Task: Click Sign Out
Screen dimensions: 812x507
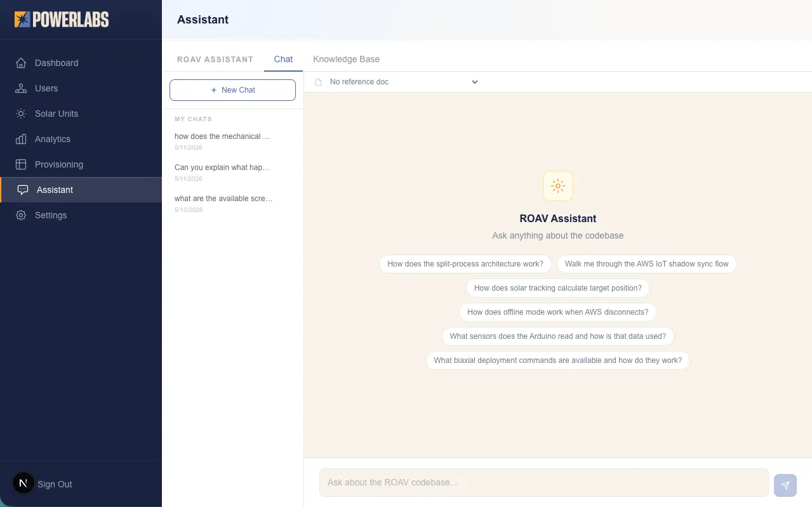Action: tap(55, 484)
